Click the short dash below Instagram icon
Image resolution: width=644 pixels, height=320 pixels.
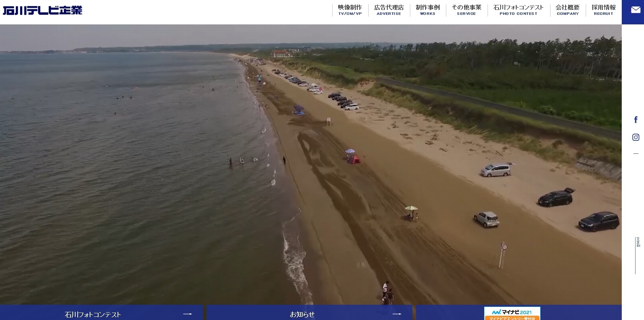click(x=636, y=154)
